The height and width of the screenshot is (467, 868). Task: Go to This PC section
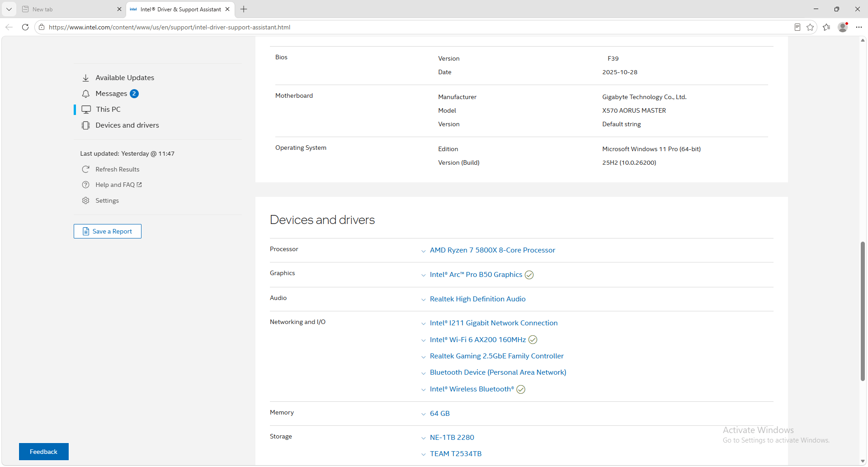click(108, 110)
